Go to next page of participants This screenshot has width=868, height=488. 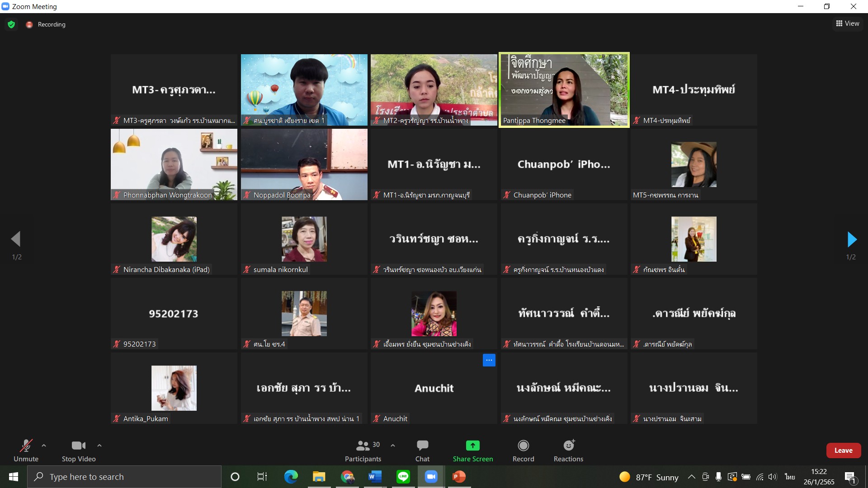[x=851, y=239]
